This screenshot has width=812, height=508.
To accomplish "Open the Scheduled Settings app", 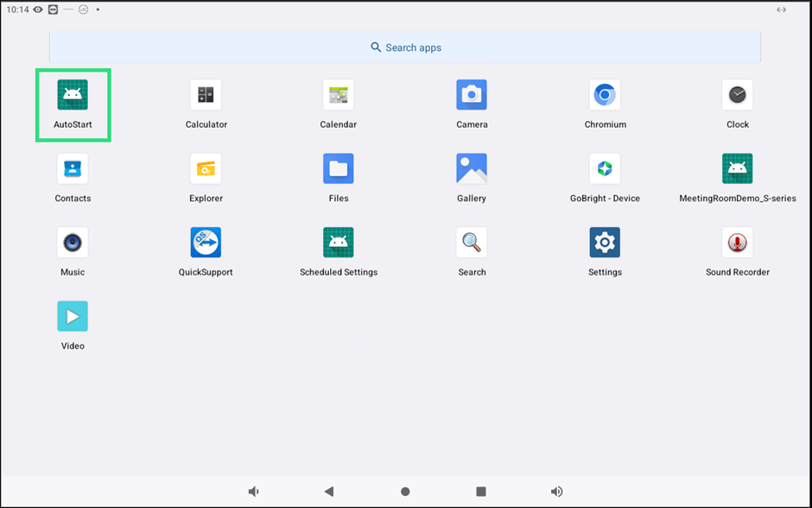I will tap(338, 243).
